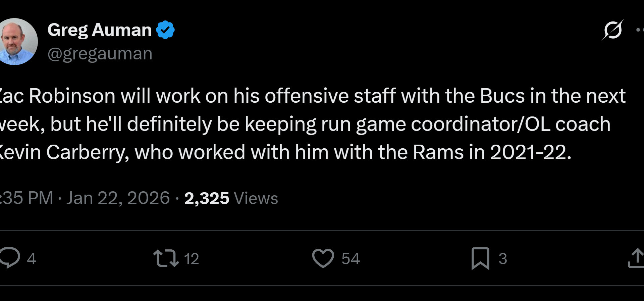View the 54 likes count
This screenshot has height=301, width=644.
[351, 258]
